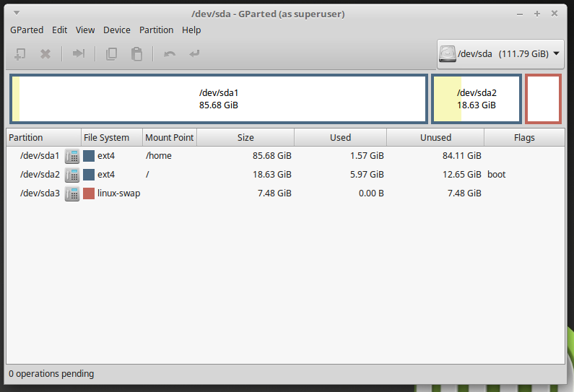Click the mounted status icon beside /dev/sda1

pyautogui.click(x=72, y=156)
